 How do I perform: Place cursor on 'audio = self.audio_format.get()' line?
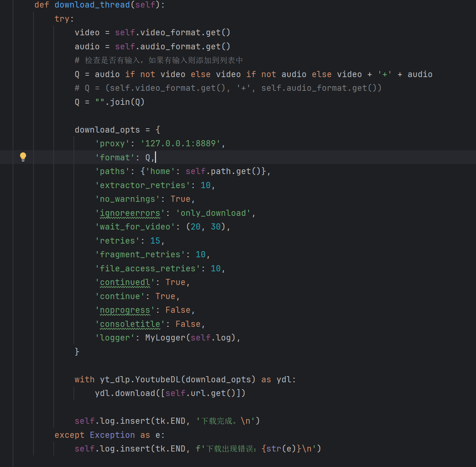coord(152,46)
